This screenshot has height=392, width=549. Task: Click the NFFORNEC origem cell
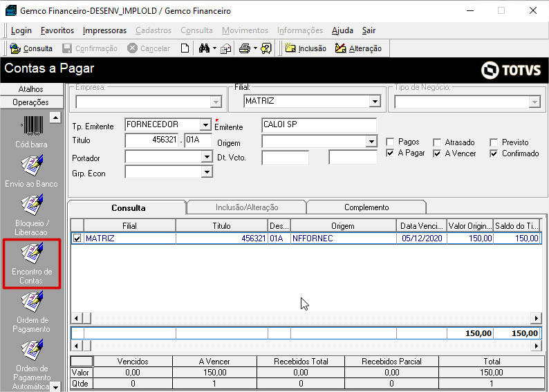[x=343, y=239]
